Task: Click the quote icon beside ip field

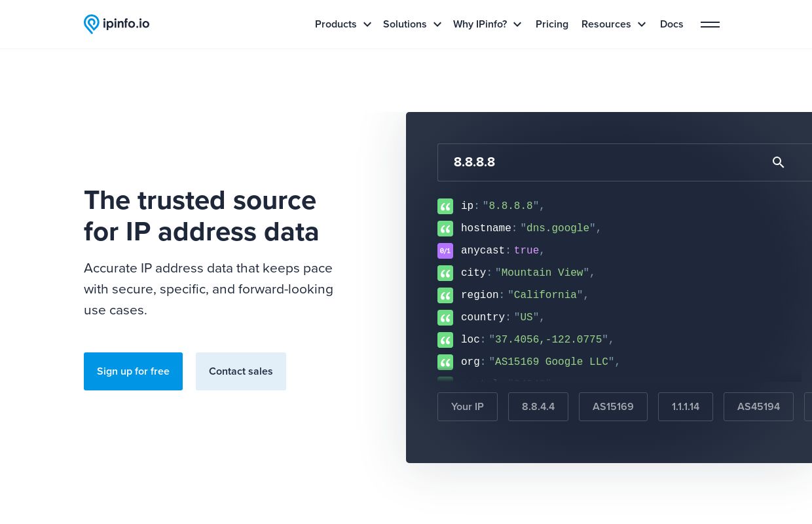Action: pyautogui.click(x=445, y=206)
